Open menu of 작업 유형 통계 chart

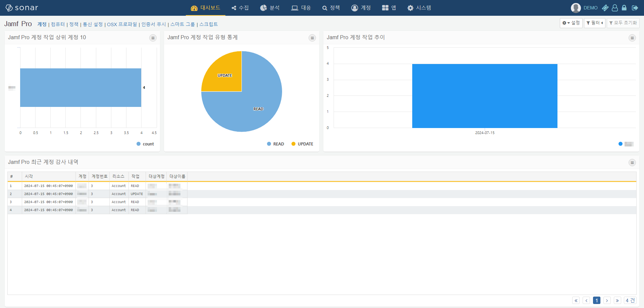tap(312, 38)
